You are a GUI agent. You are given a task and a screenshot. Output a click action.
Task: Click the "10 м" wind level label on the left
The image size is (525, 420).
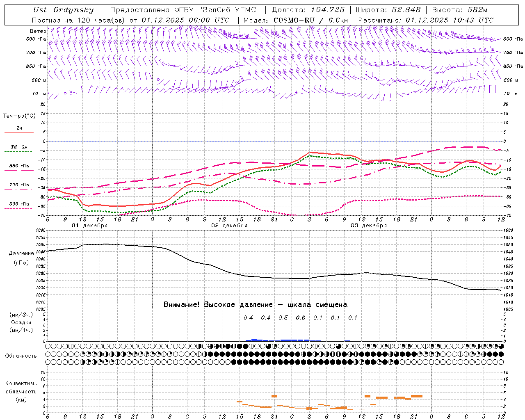(39, 94)
